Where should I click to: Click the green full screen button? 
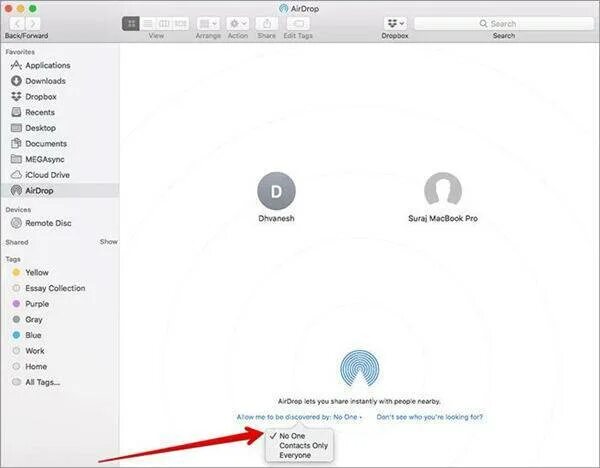(x=33, y=8)
